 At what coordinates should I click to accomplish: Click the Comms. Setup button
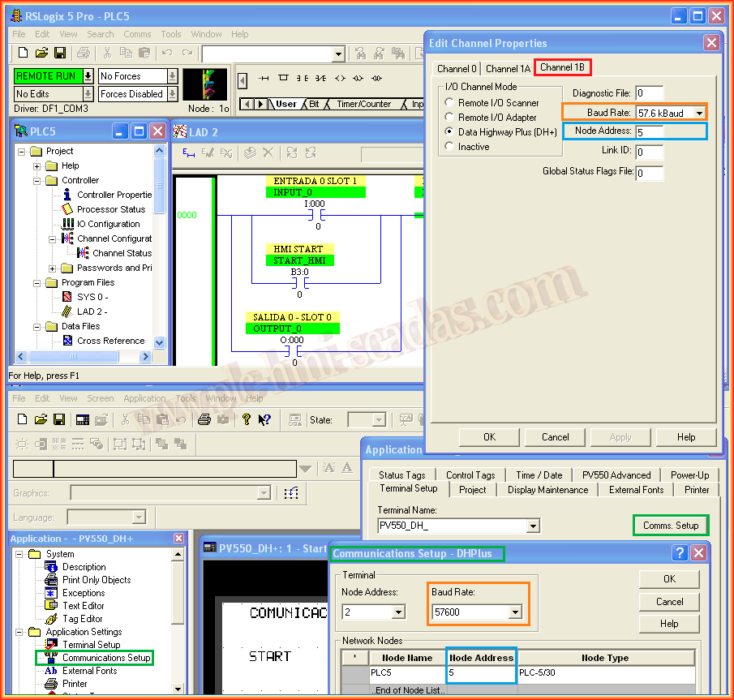tap(670, 526)
